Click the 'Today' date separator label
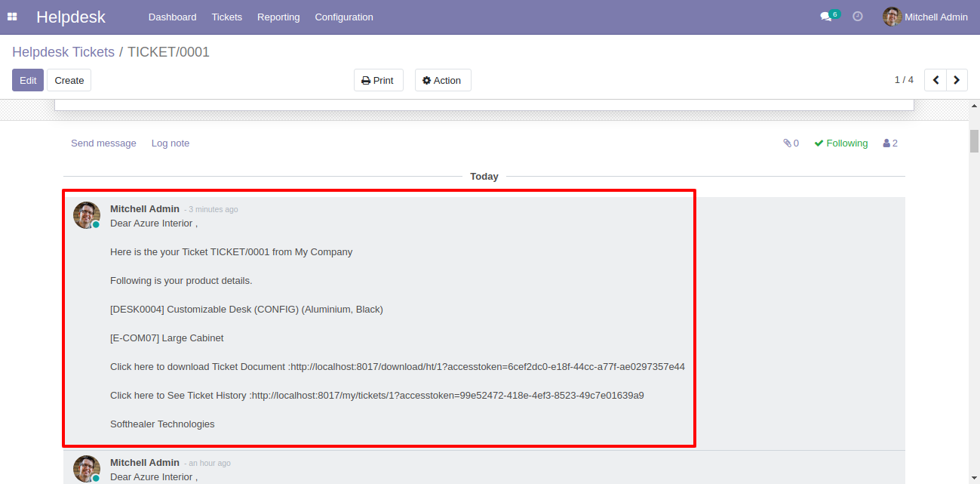Screen dimensions: 980x484 484,176
